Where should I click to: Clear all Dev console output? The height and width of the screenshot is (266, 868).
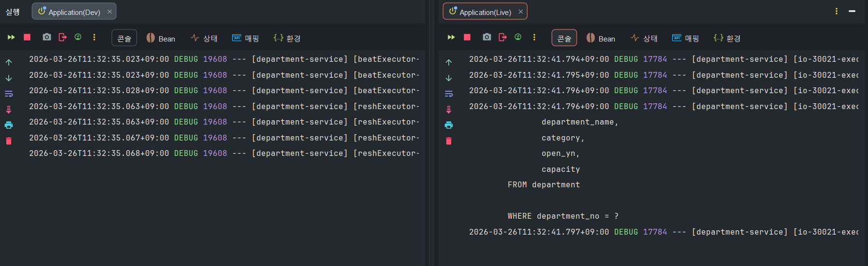pos(9,141)
